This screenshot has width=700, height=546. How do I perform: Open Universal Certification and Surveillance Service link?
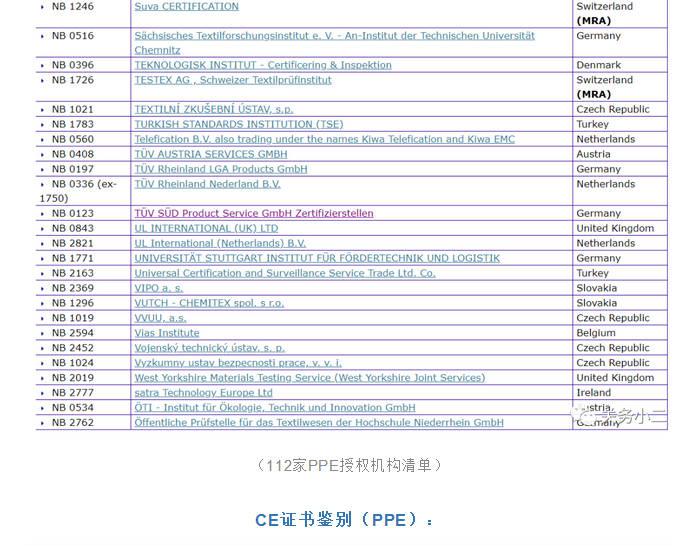click(x=285, y=273)
